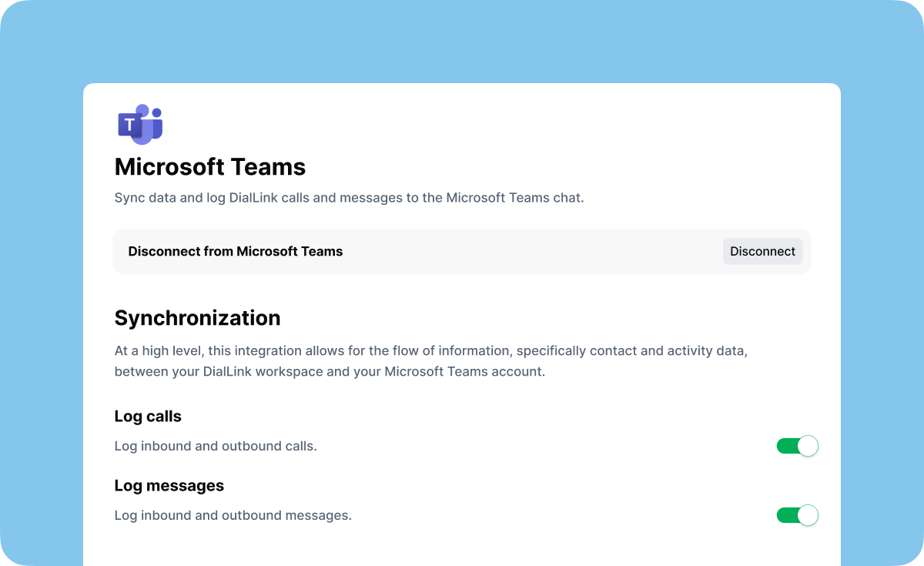This screenshot has width=924, height=566.
Task: Click the 'Disconnect from Microsoft Teams' label
Action: coord(235,251)
